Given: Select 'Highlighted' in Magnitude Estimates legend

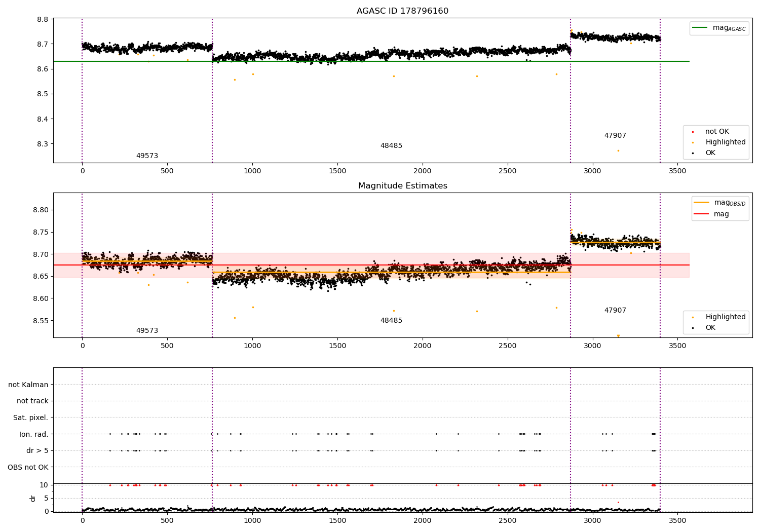Looking at the screenshot, I should [725, 317].
